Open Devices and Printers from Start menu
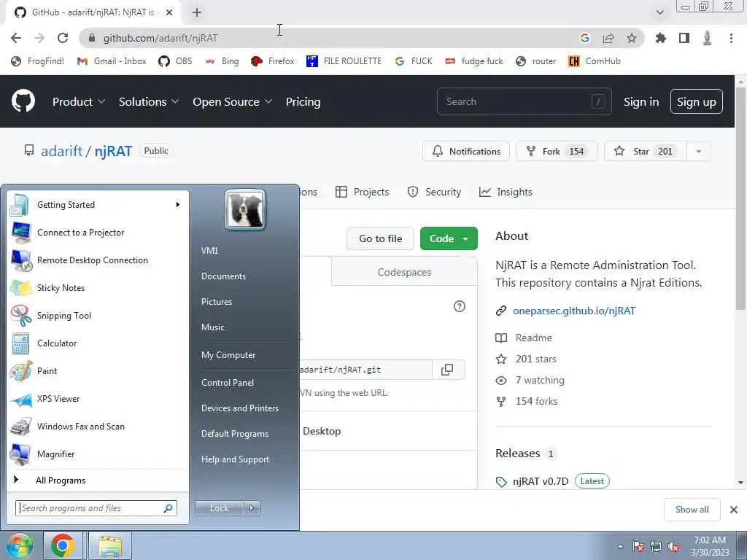The image size is (747, 560). pos(239,408)
